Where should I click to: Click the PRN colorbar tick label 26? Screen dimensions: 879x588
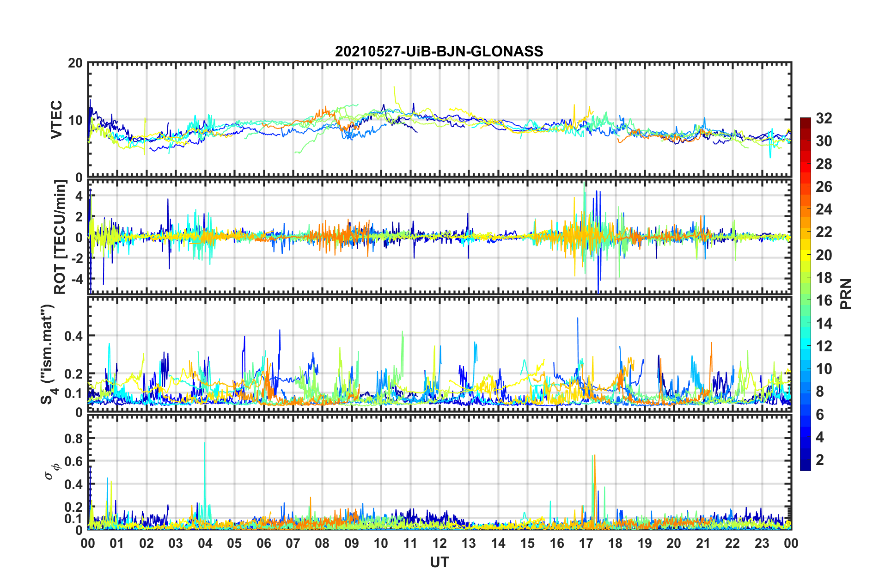point(824,187)
